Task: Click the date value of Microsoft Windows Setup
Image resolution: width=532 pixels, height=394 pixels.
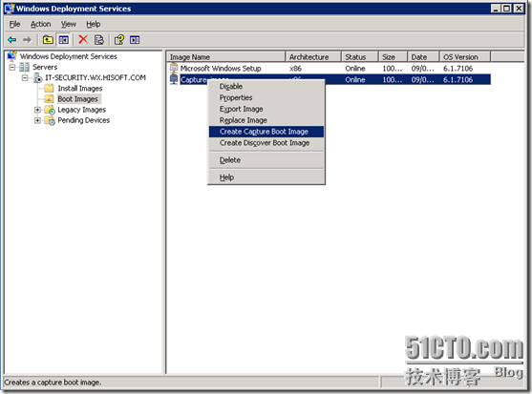Action: (x=423, y=69)
